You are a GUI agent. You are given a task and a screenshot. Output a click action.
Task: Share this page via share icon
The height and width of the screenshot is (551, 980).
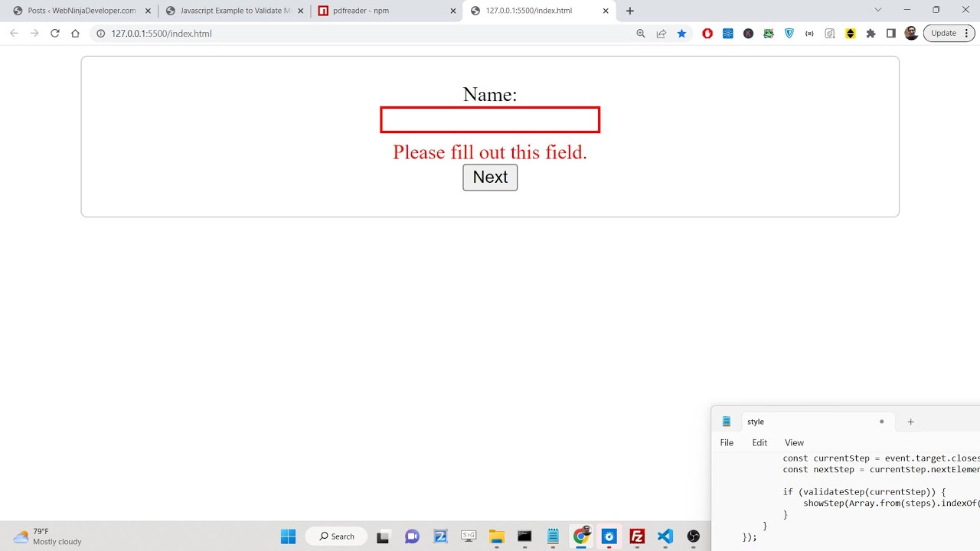click(x=661, y=34)
